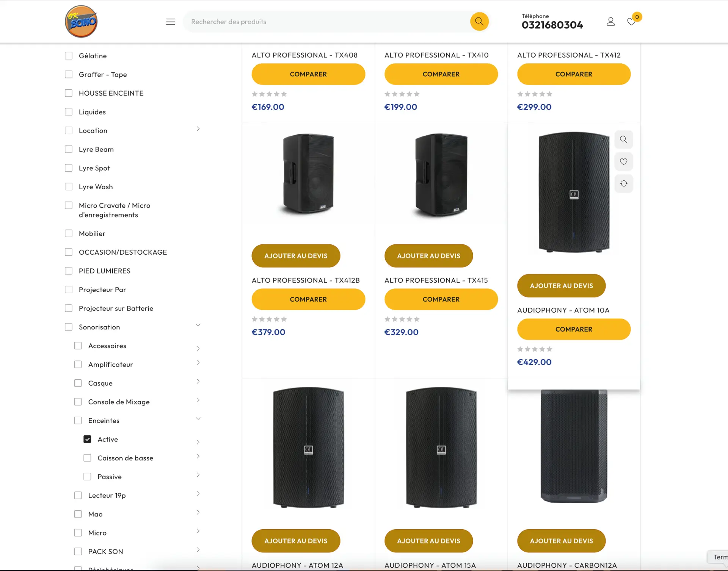This screenshot has width=728, height=571.
Task: Click the yellow search icon button
Action: point(479,22)
